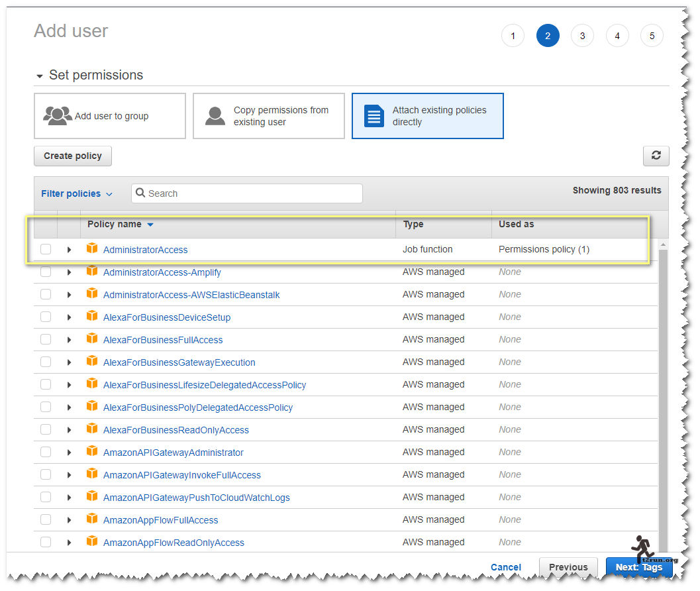
Task: Click the Used as column header
Action: pyautogui.click(x=516, y=224)
